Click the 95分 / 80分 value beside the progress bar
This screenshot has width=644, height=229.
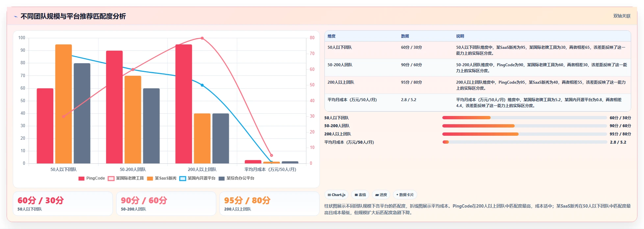click(620, 134)
